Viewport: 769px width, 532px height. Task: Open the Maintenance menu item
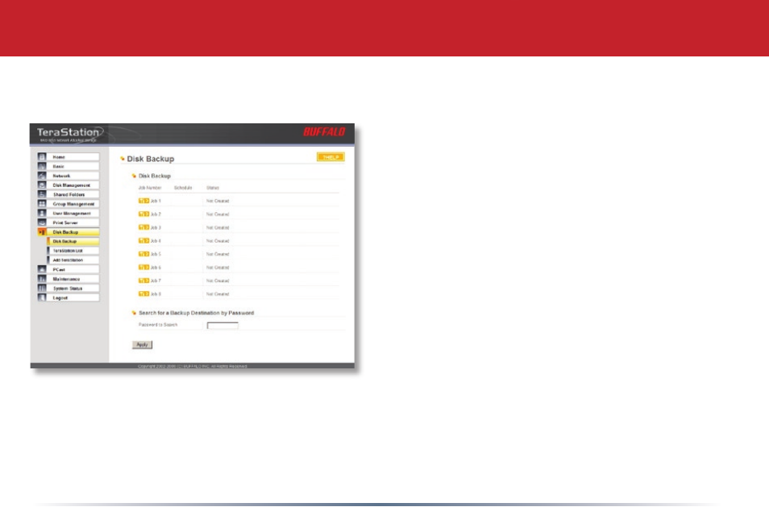(73, 279)
